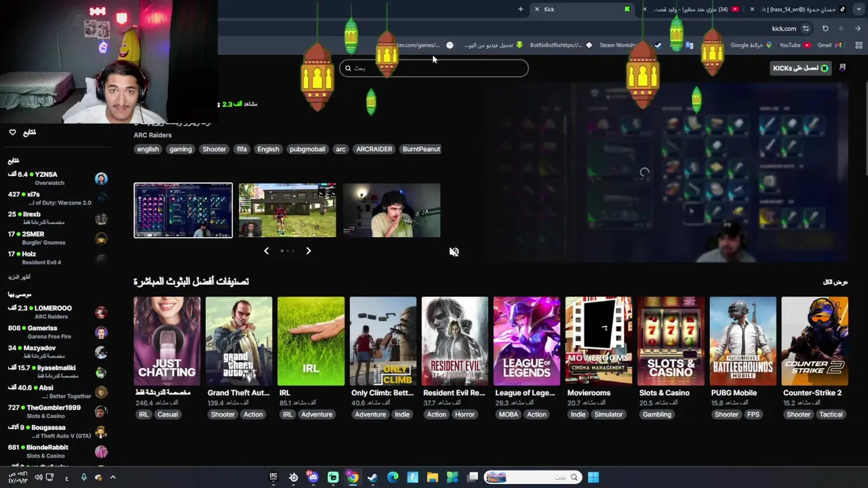This screenshot has height=488, width=868.
Task: Click the 'fifa' tag
Action: pos(241,149)
